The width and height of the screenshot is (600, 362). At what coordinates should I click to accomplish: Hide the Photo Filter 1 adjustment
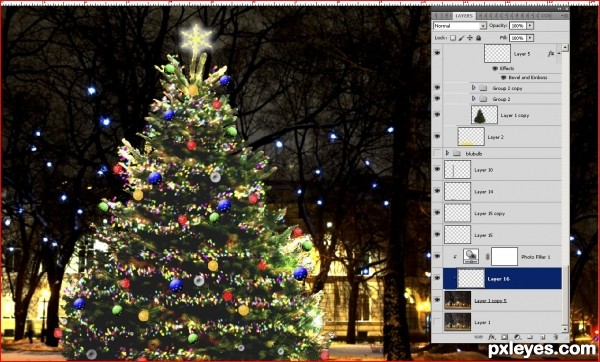pyautogui.click(x=437, y=256)
